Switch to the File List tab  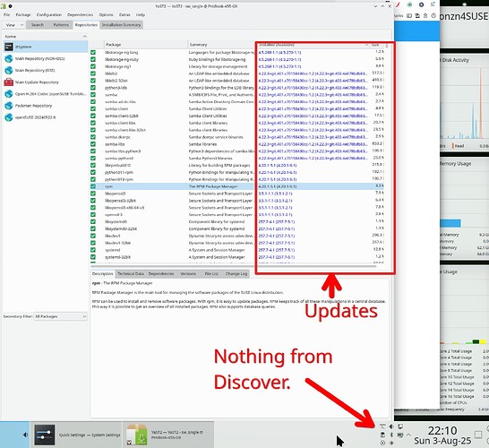211,273
